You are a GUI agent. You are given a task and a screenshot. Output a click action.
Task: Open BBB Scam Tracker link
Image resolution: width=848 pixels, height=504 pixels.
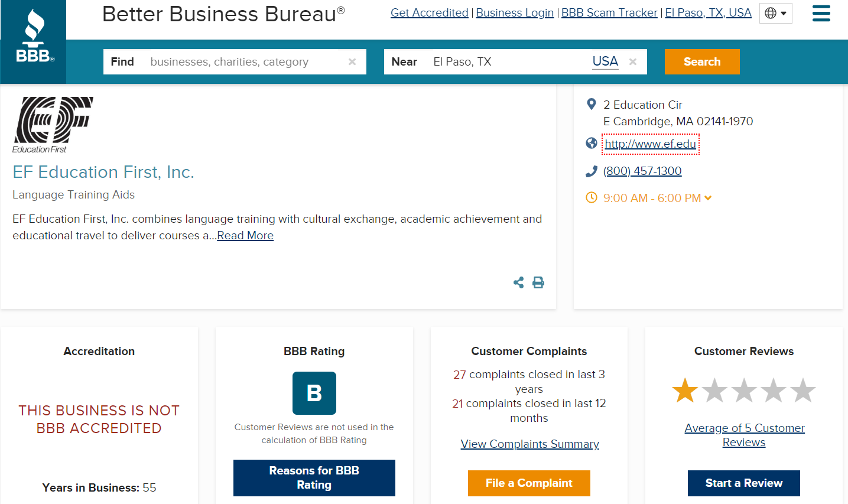tap(609, 13)
